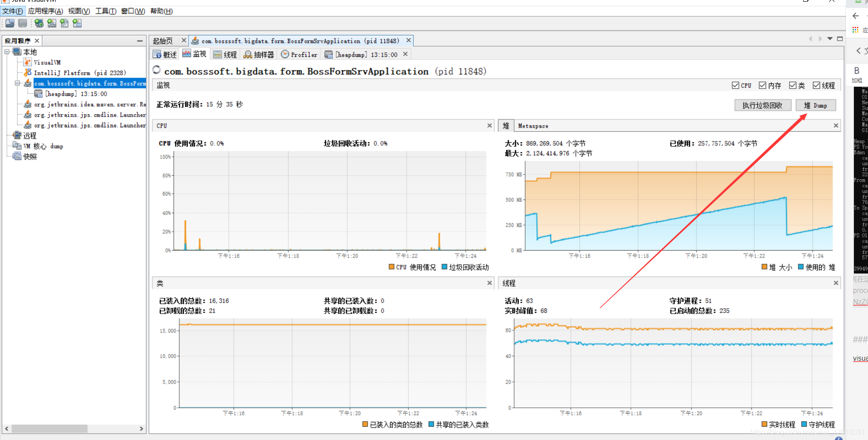Toggle the 内存 checkbox
This screenshot has width=868, height=440.
pyautogui.click(x=763, y=85)
